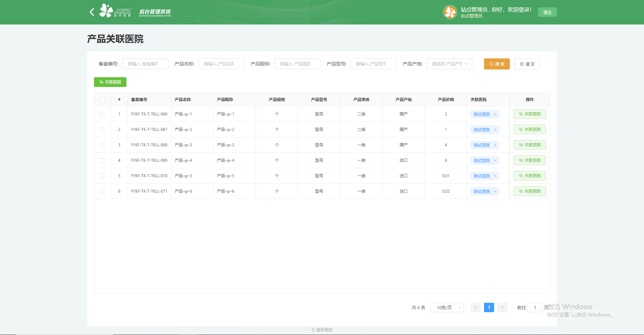This screenshot has height=335, width=644.
Task: Remove 测试医院 tag from row 3
Action: point(495,145)
